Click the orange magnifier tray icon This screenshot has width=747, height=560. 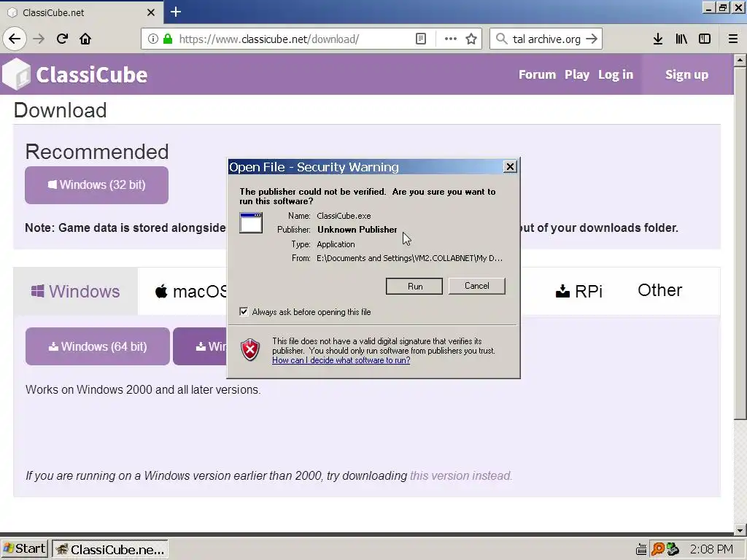tap(657, 550)
